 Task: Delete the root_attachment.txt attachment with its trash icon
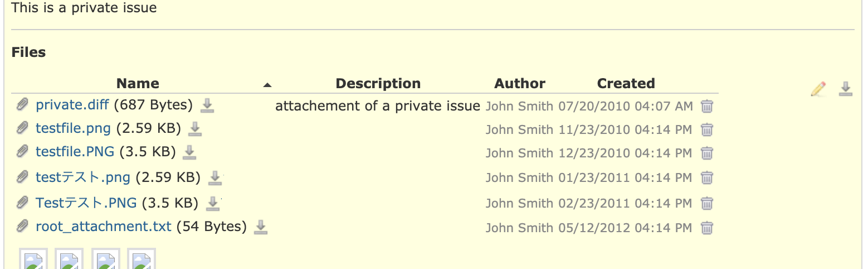pos(707,228)
